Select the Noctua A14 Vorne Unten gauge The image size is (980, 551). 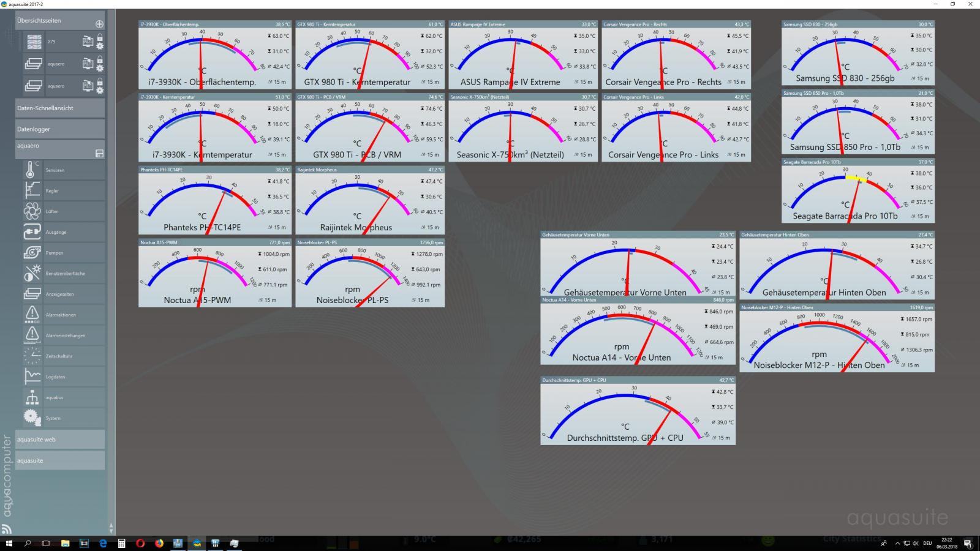(x=638, y=331)
